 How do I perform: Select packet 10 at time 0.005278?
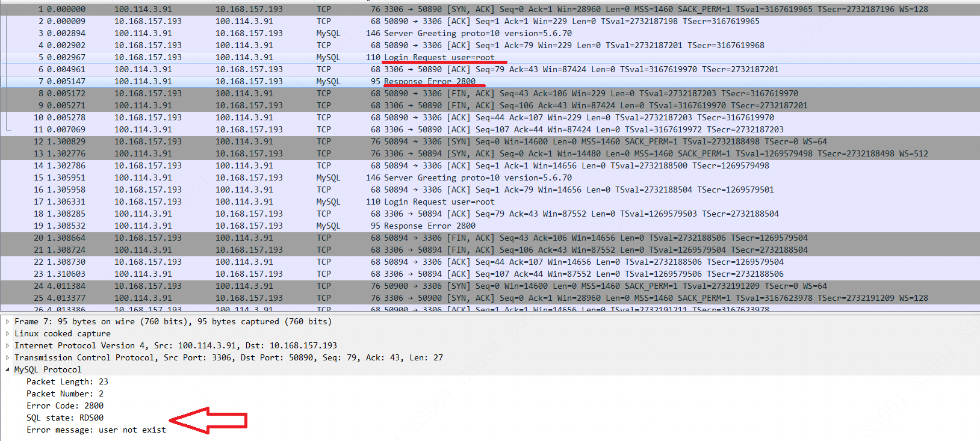490,117
